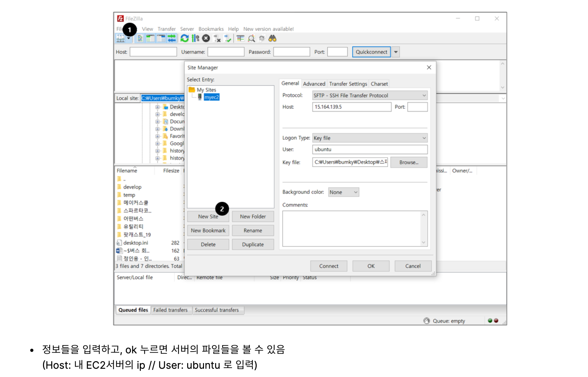Click the Quickconnect button
588x377 pixels.
[371, 52]
